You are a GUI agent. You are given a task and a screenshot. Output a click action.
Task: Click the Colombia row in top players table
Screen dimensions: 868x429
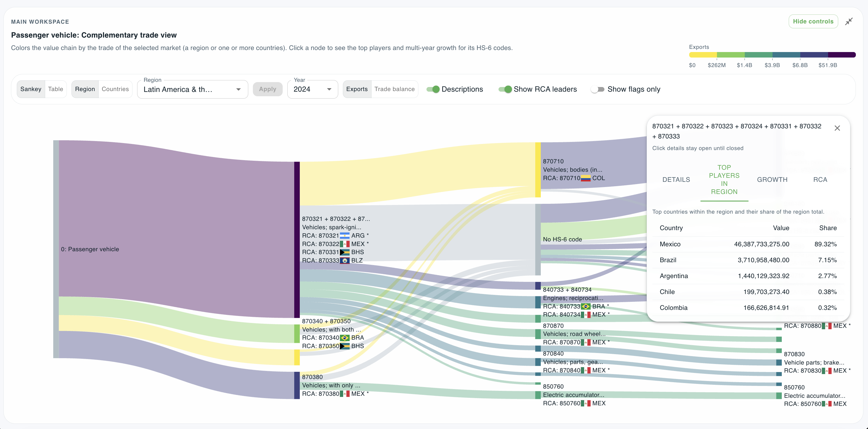tap(748, 307)
